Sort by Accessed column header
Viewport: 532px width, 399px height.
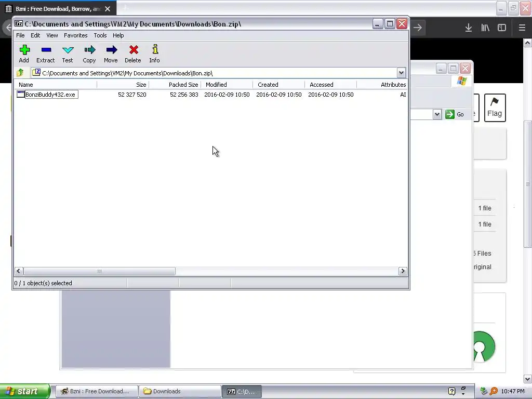point(330,85)
